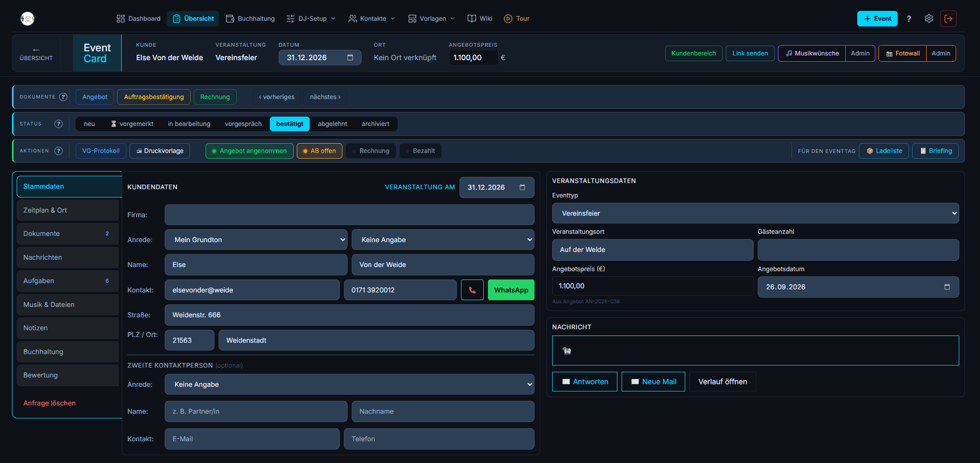The width and height of the screenshot is (980, 463).
Task: Open the help question mark in top bar
Action: pyautogui.click(x=909, y=19)
